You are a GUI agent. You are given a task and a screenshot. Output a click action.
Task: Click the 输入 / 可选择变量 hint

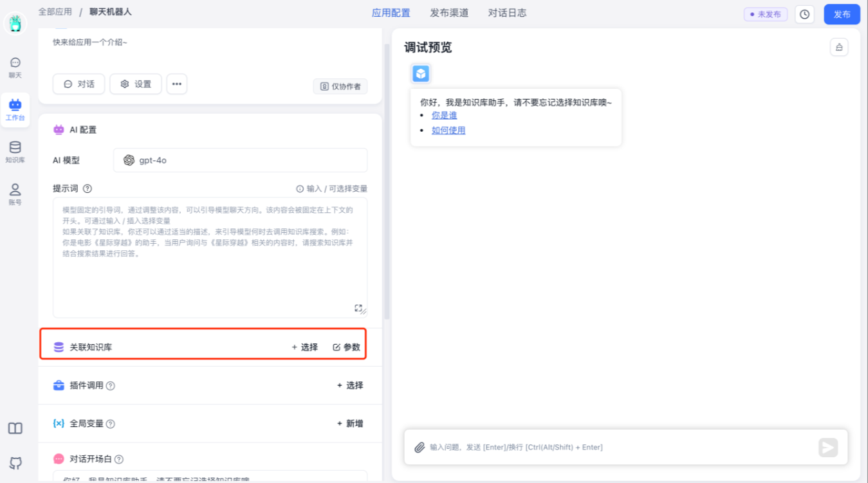331,189
